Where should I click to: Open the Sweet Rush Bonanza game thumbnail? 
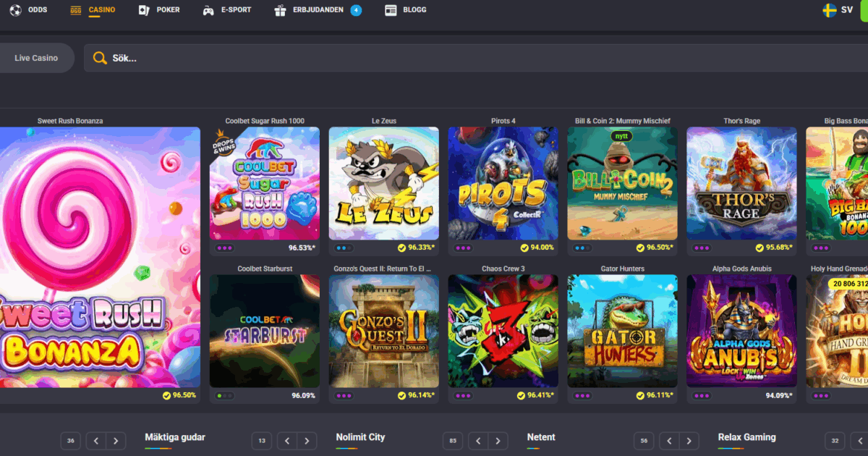tap(100, 261)
